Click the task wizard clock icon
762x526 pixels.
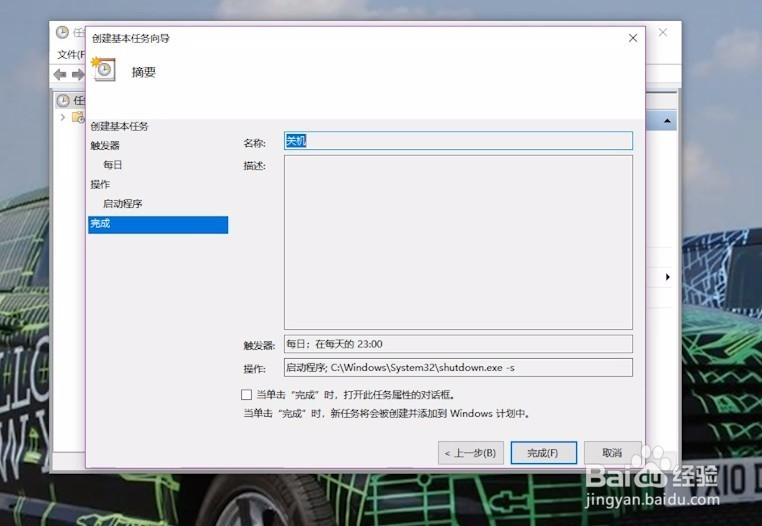coord(104,70)
